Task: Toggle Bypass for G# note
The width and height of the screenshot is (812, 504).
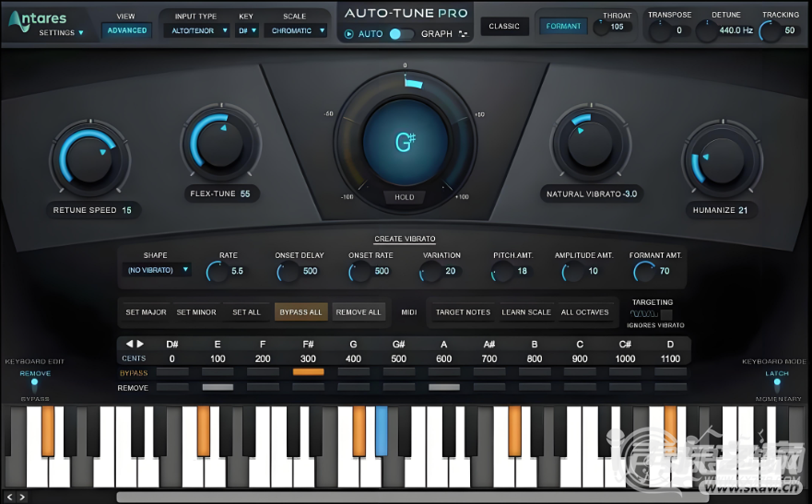Action: (x=399, y=372)
